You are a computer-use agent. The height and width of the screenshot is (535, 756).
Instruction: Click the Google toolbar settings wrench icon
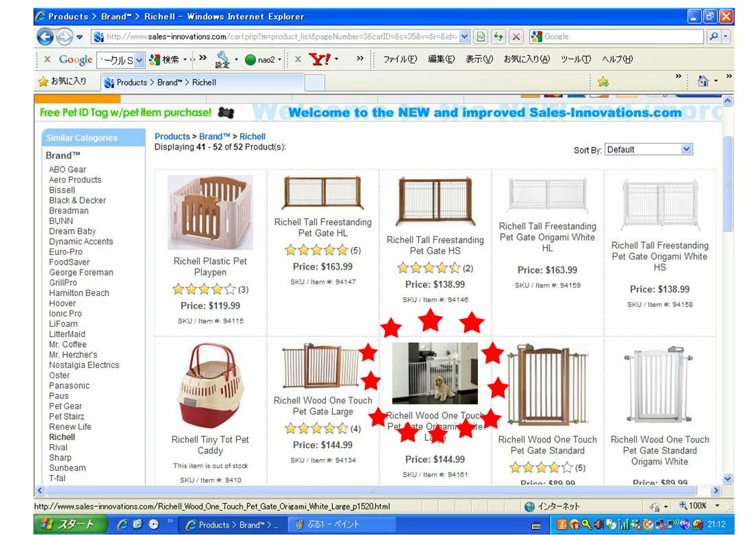click(x=222, y=60)
